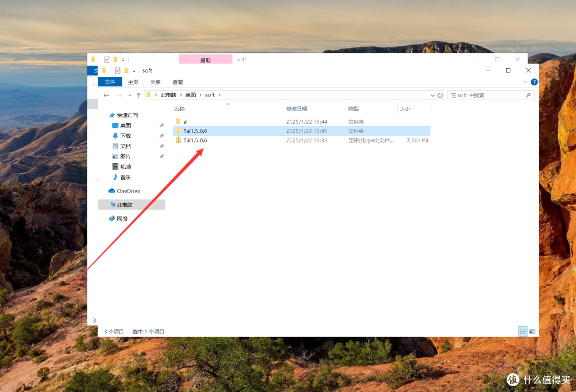
Task: Open the quick access toolbar customize dropdown
Action: tap(134, 71)
